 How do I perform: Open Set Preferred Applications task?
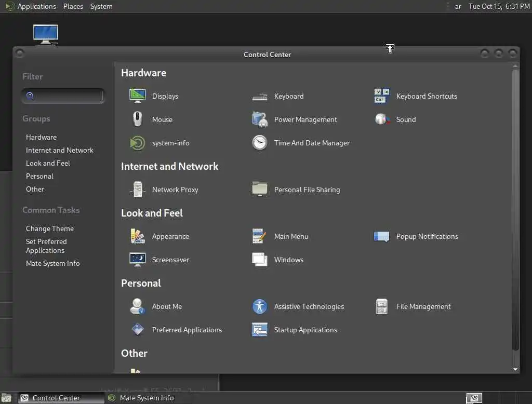(46, 246)
